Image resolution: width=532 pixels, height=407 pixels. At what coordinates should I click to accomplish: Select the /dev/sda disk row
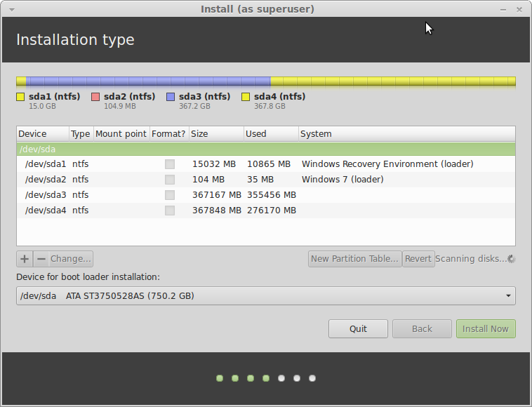point(266,149)
